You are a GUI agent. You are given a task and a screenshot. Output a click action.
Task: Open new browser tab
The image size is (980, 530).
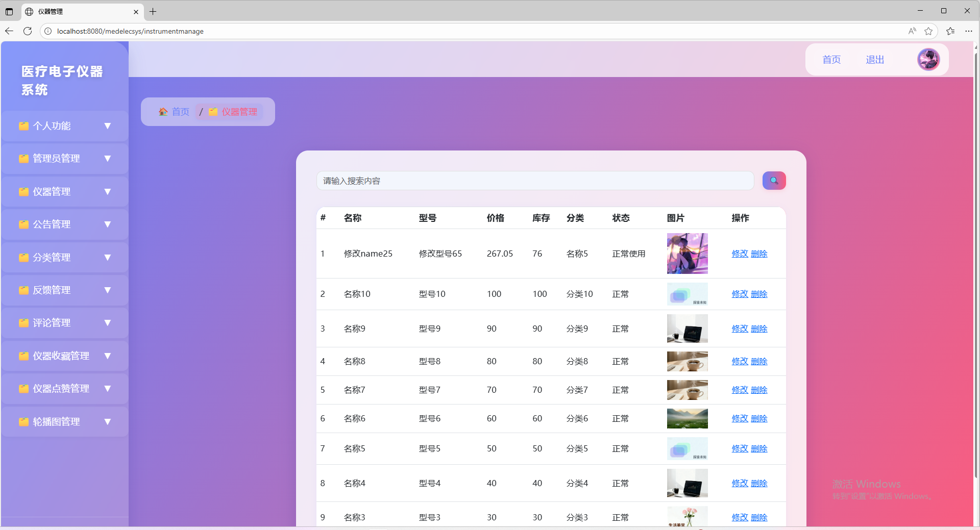pyautogui.click(x=153, y=11)
